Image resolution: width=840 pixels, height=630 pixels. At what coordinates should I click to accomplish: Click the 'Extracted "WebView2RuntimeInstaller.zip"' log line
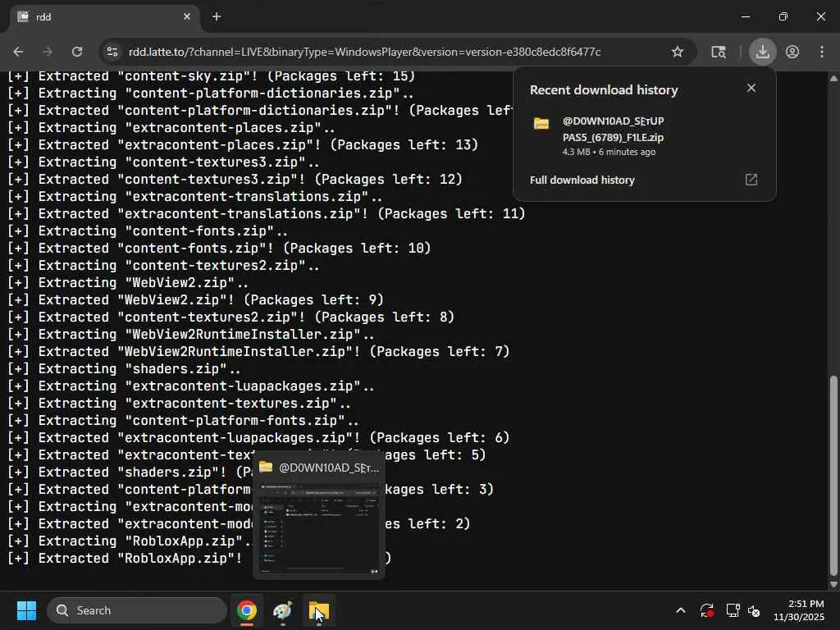pos(258,352)
